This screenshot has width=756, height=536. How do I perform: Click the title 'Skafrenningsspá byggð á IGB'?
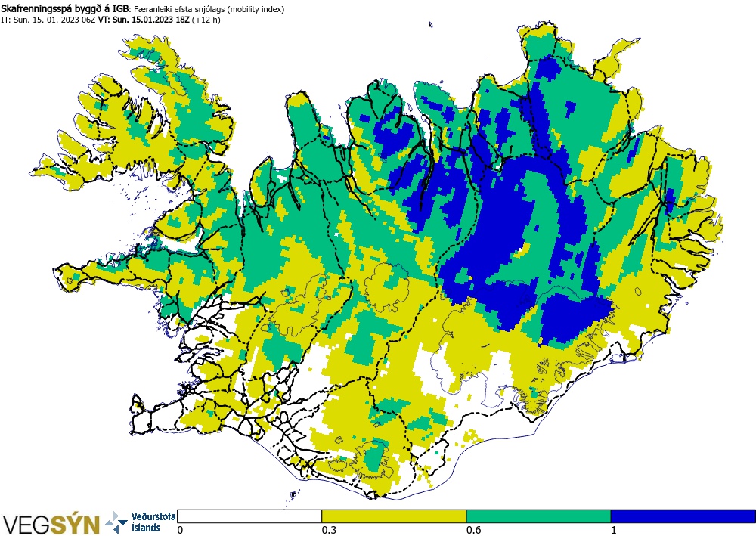pos(65,8)
